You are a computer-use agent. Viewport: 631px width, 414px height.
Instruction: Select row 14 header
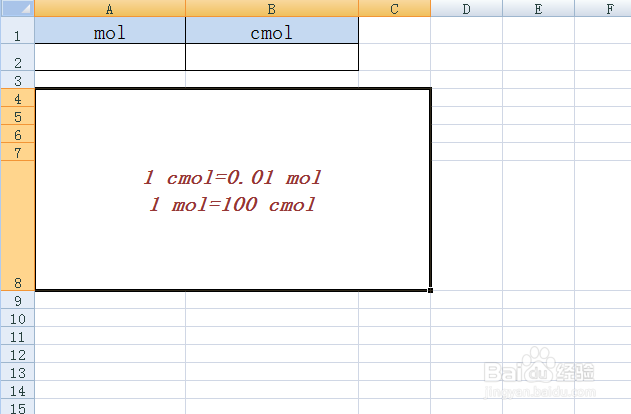click(x=17, y=390)
